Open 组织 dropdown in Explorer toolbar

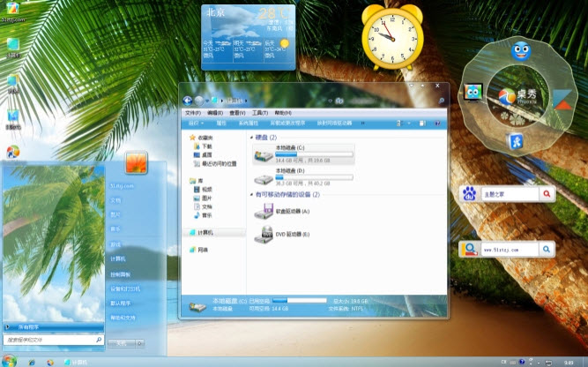(196, 124)
